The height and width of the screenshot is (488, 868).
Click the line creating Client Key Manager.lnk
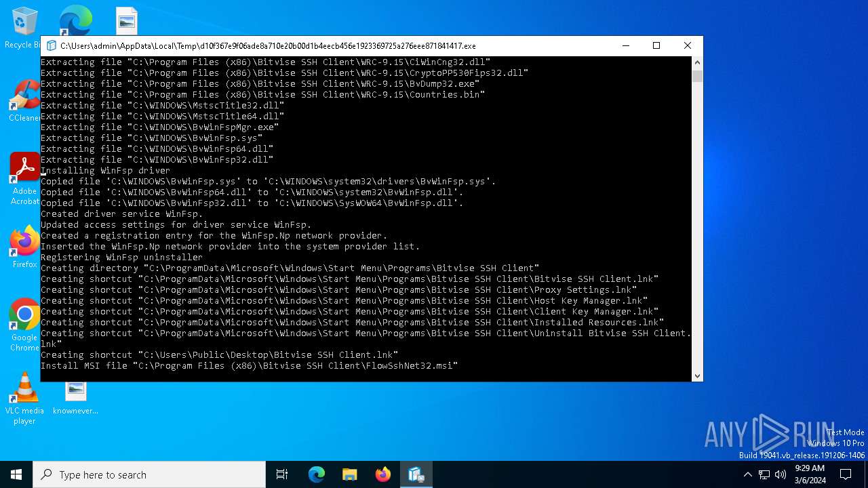pos(349,311)
